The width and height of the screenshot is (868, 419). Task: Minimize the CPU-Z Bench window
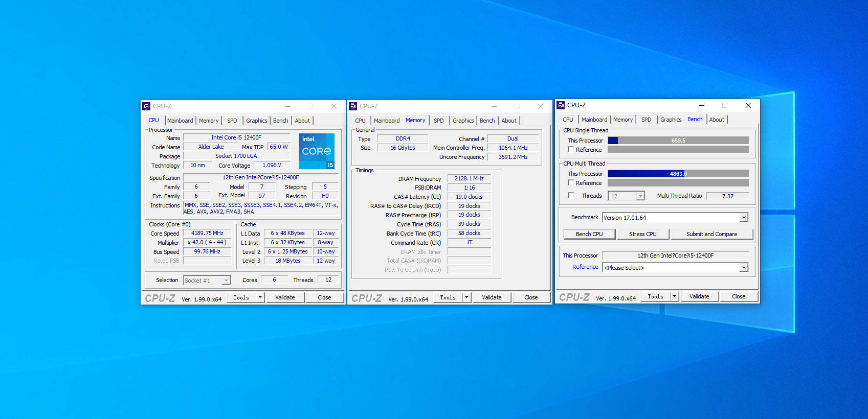702,105
